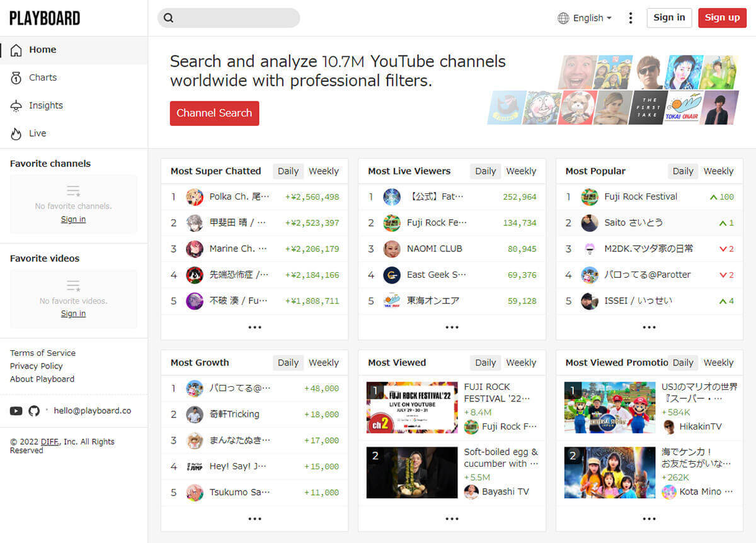756x543 pixels.
Task: Open the three-dot options menu in header
Action: [x=630, y=18]
